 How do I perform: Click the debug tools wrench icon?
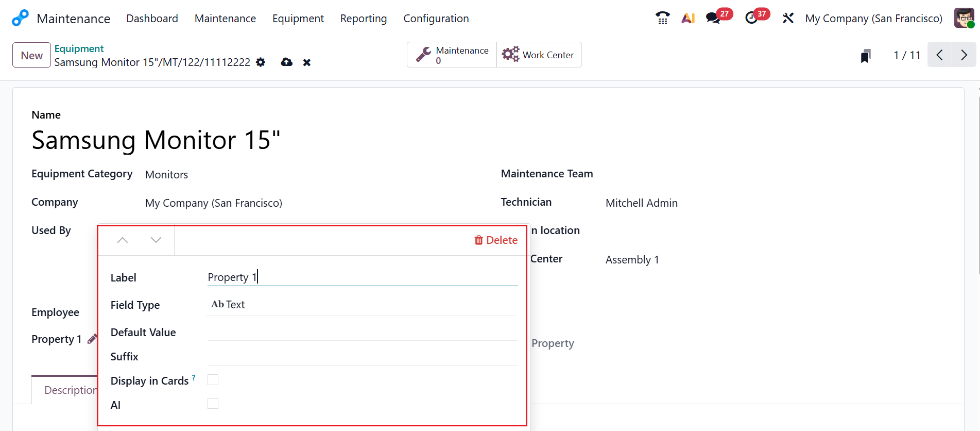(788, 19)
